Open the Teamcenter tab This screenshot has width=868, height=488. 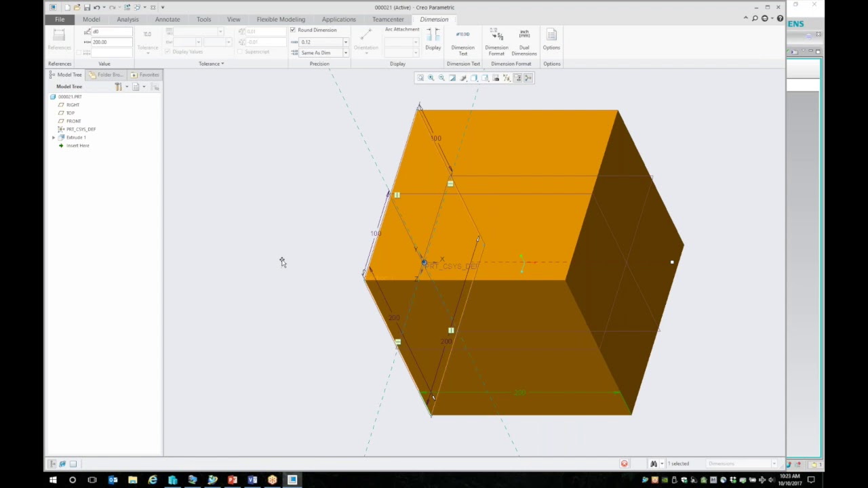click(x=388, y=19)
